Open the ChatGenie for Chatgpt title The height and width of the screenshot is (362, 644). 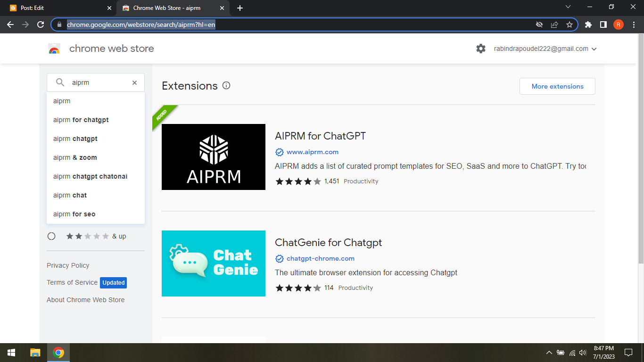pyautogui.click(x=329, y=243)
